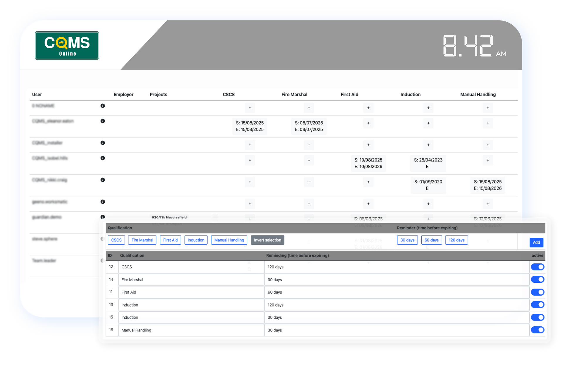This screenshot has width=563, height=392.
Task: Click Fire Marshal plus icon for CQMS_installer
Action: pos(309,145)
